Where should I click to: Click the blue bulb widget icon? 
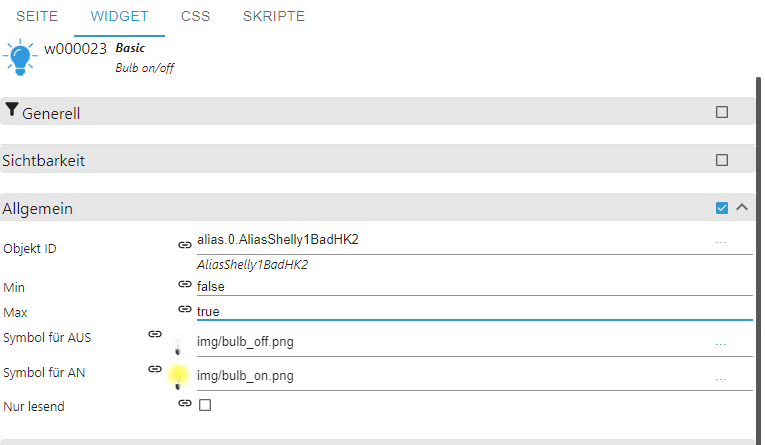coord(21,58)
